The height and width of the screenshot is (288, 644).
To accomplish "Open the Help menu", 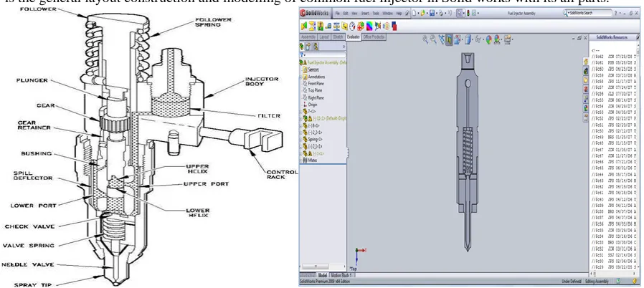I will [x=399, y=14].
